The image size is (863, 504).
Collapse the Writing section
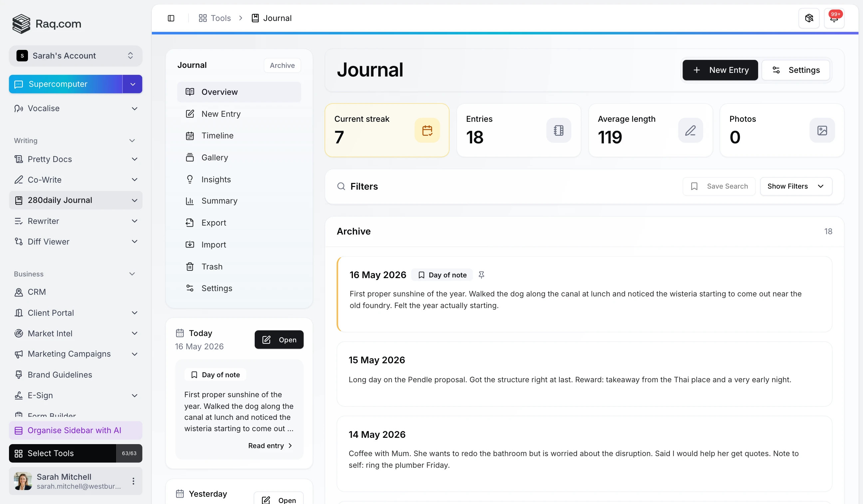[132, 141]
